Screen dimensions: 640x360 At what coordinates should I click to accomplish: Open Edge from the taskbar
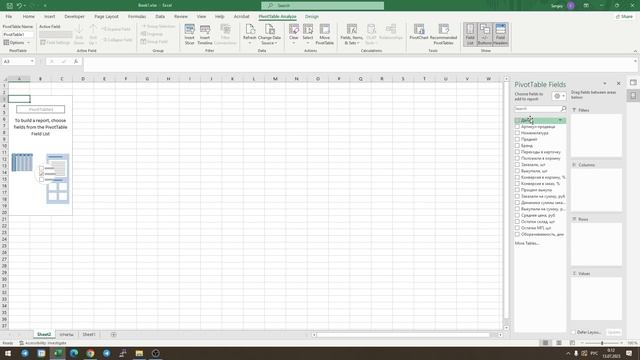74,353
